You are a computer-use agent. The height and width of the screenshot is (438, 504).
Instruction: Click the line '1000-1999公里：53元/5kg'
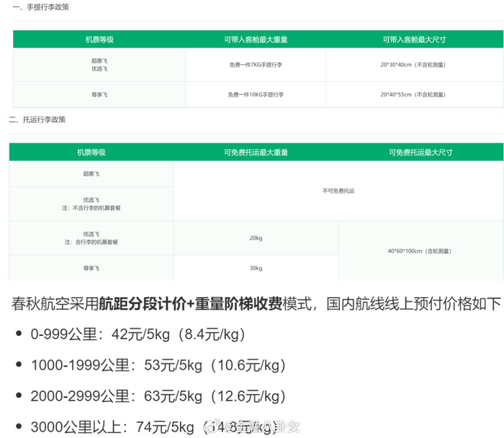[x=158, y=365]
